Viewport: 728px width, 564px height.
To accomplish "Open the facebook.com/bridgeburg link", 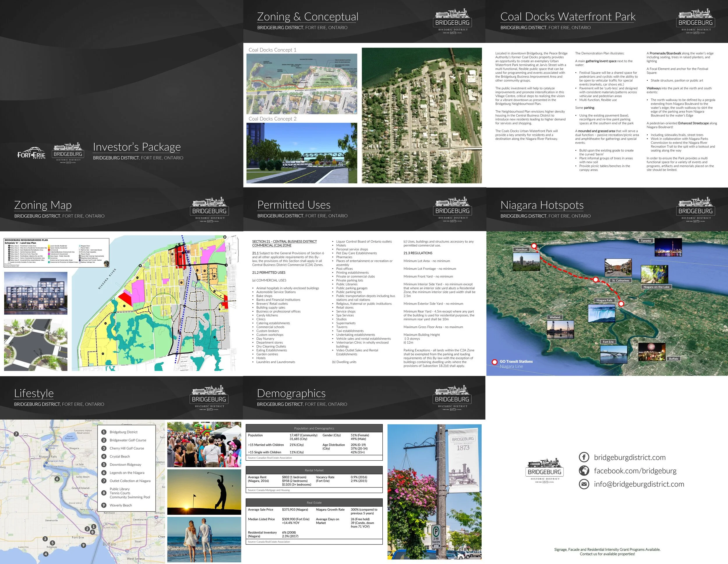I will [635, 471].
